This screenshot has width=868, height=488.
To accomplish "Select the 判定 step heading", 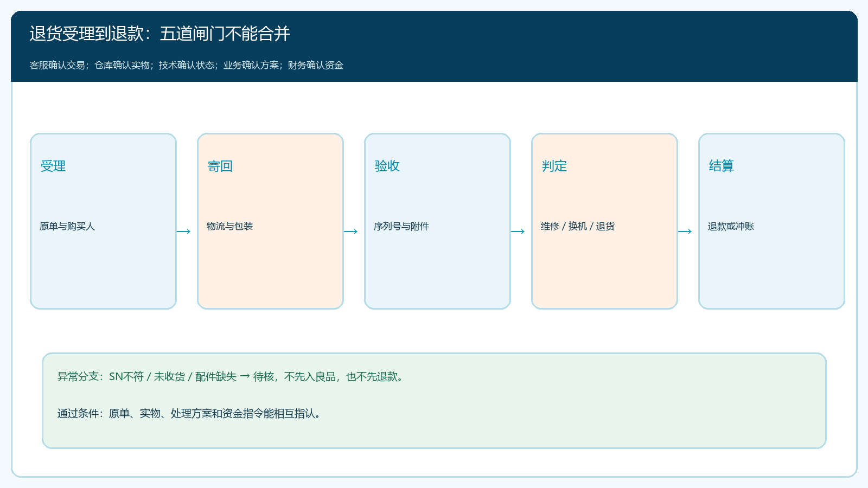I will (554, 166).
